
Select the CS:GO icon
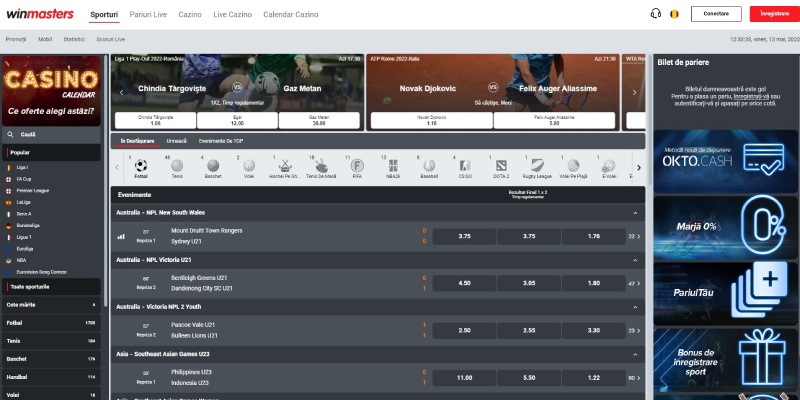(x=465, y=166)
